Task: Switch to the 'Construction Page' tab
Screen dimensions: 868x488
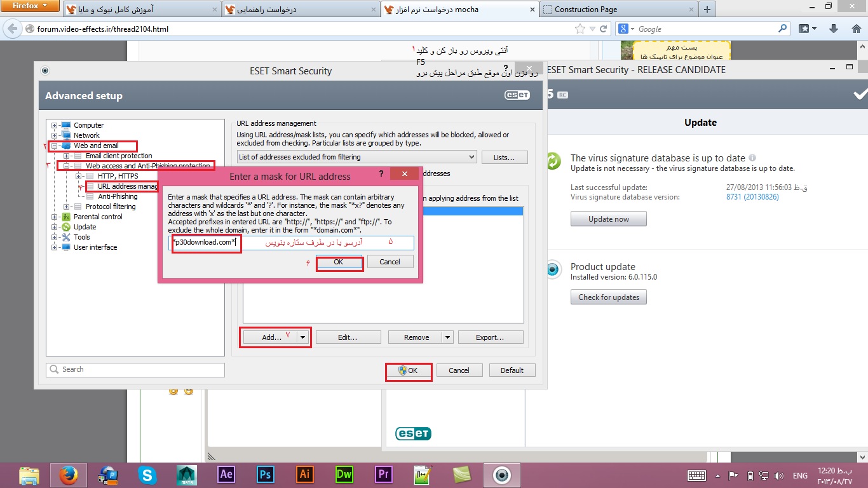Action: 618,10
